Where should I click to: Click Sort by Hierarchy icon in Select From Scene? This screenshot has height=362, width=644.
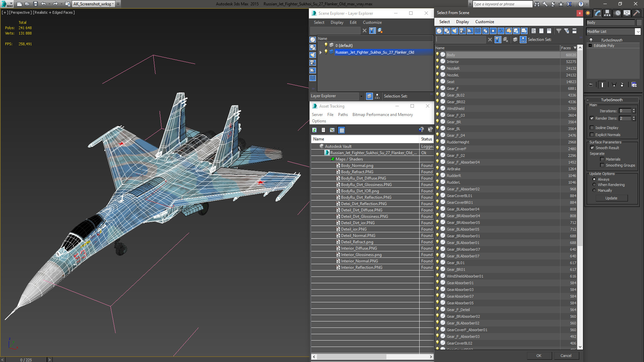point(523,40)
